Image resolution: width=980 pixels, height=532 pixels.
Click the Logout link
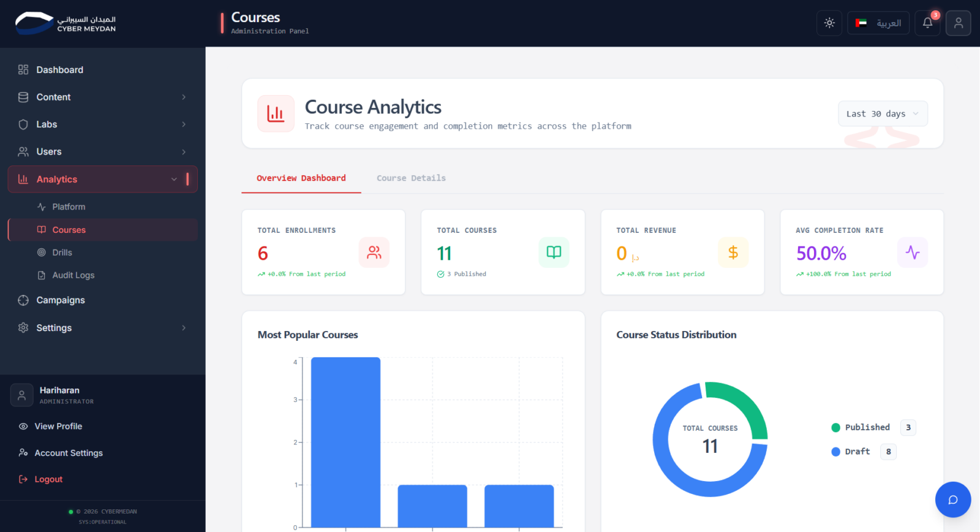48,479
